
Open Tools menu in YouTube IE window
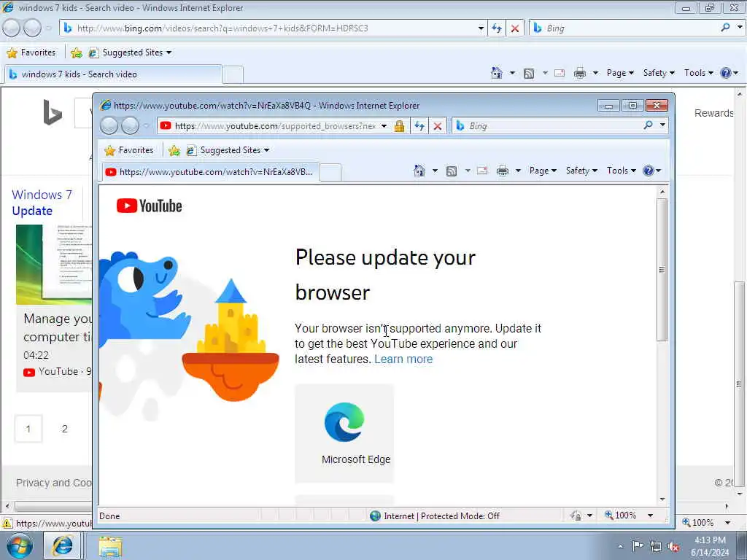pos(622,171)
